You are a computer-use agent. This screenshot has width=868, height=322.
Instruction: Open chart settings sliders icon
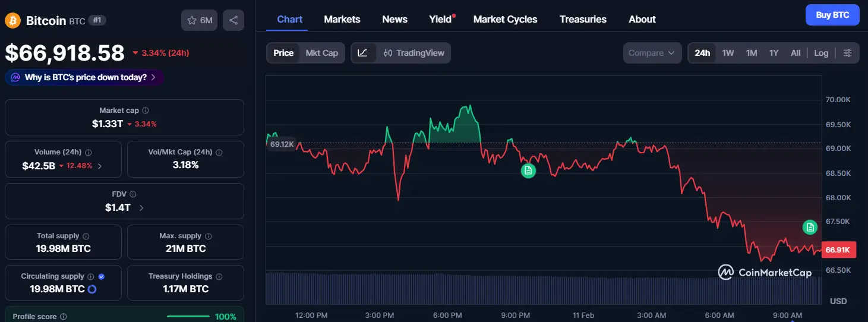(x=847, y=53)
